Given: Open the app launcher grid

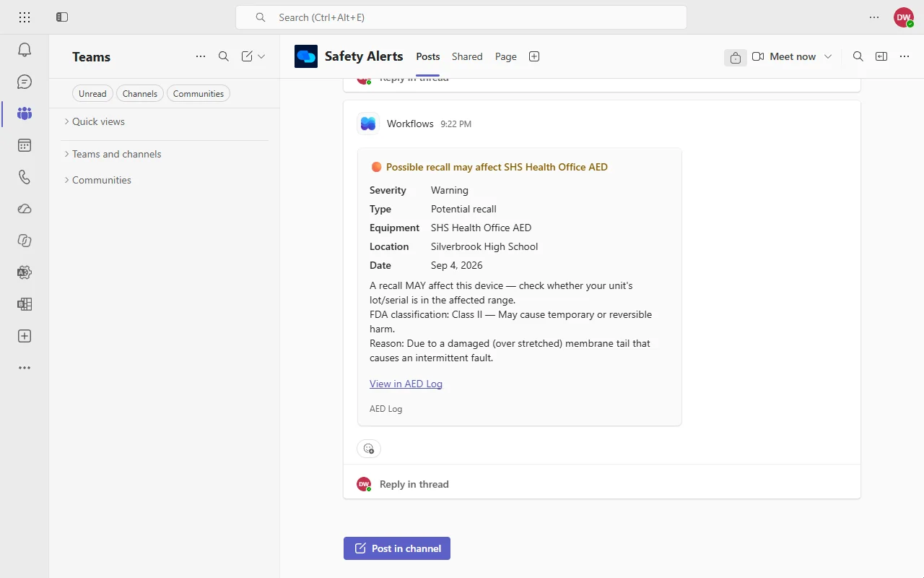Looking at the screenshot, I should [25, 17].
